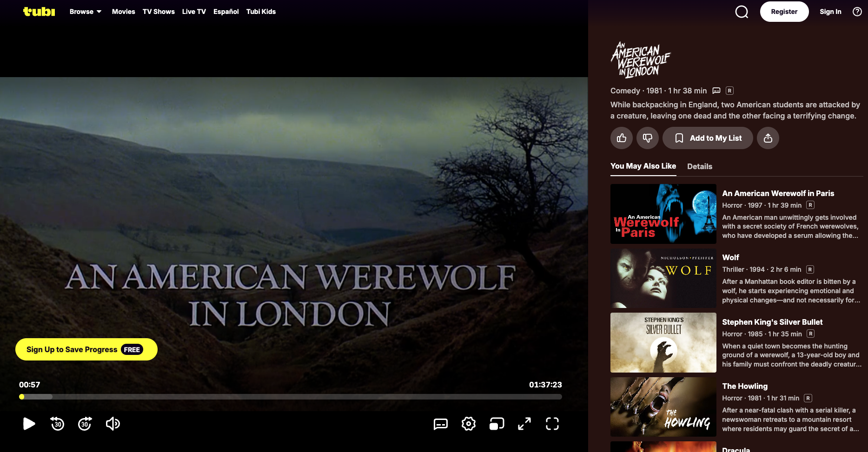This screenshot has width=868, height=452.
Task: Open The Howling thumbnail
Action: (663, 407)
